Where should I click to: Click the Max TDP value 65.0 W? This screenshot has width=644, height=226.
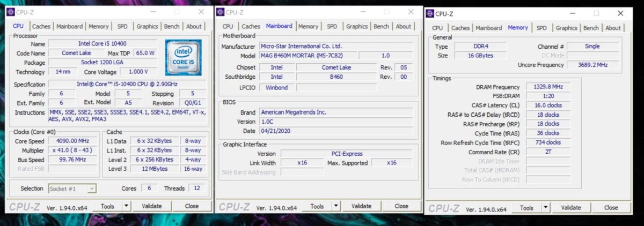point(145,53)
